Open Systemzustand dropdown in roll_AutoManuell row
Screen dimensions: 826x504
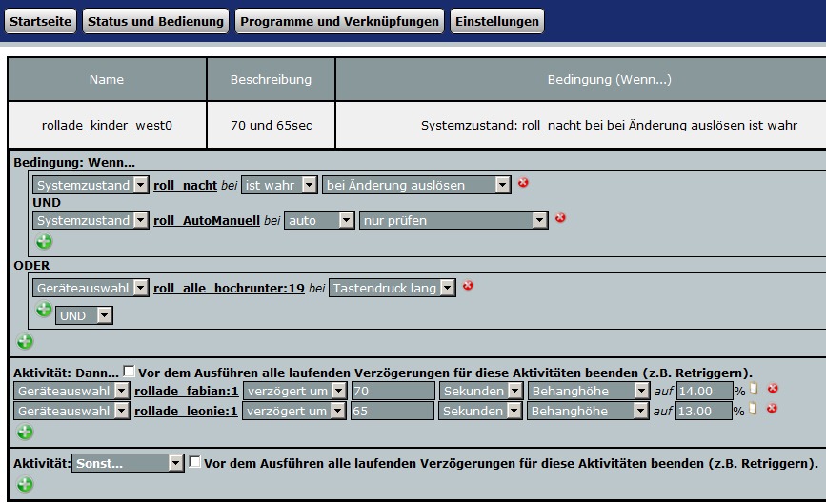coord(91,220)
